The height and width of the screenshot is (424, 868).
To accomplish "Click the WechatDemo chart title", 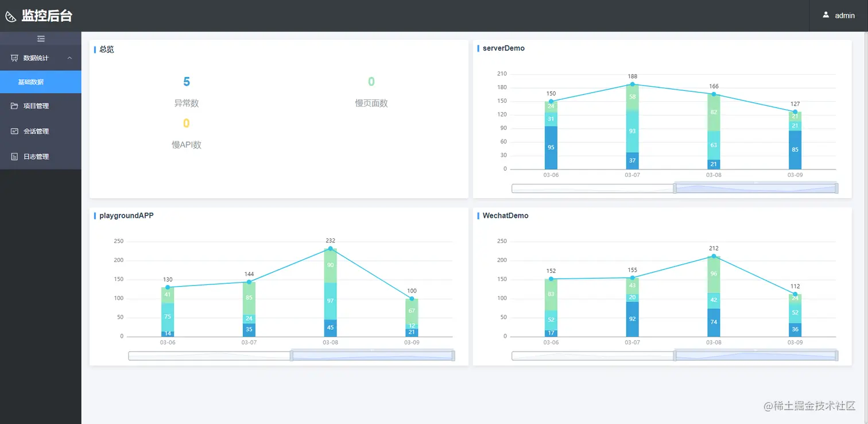I will (506, 215).
